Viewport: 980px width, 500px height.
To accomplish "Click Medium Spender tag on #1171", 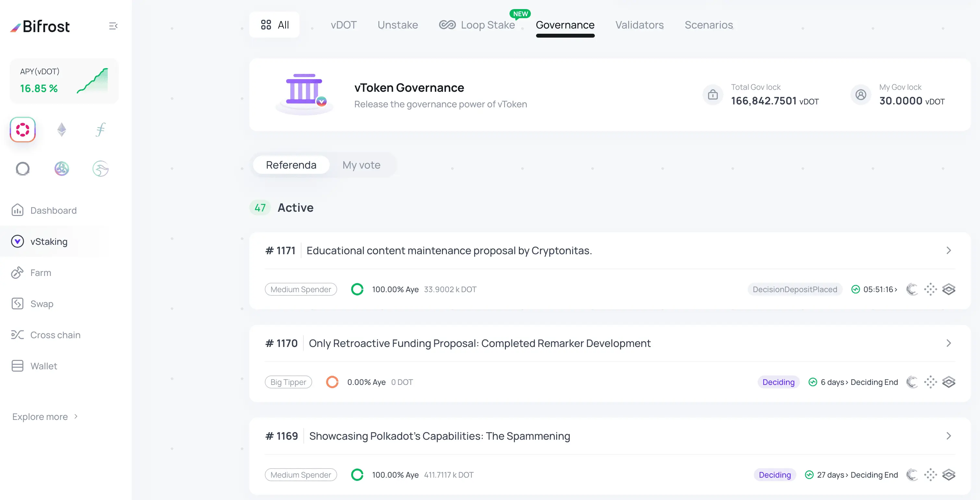I will point(300,289).
